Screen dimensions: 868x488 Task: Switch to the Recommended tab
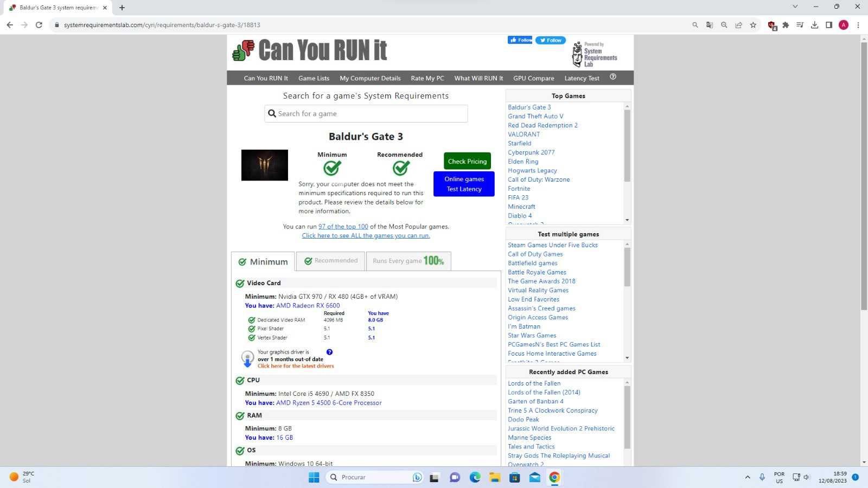pyautogui.click(x=331, y=261)
